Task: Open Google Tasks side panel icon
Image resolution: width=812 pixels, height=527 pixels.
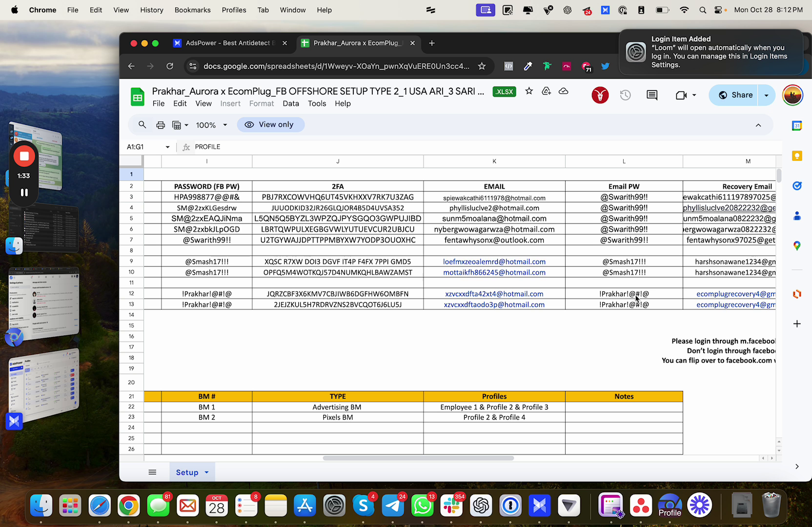Action: (797, 185)
